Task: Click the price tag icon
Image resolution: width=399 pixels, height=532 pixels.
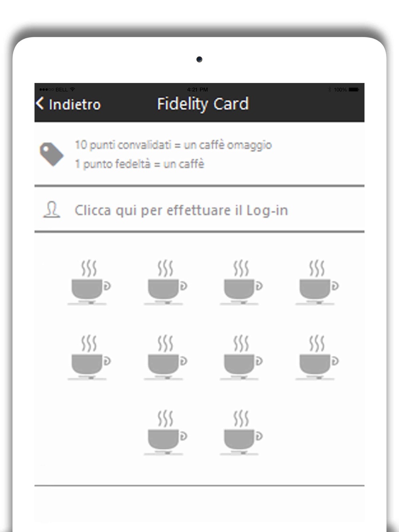Action: [x=51, y=154]
